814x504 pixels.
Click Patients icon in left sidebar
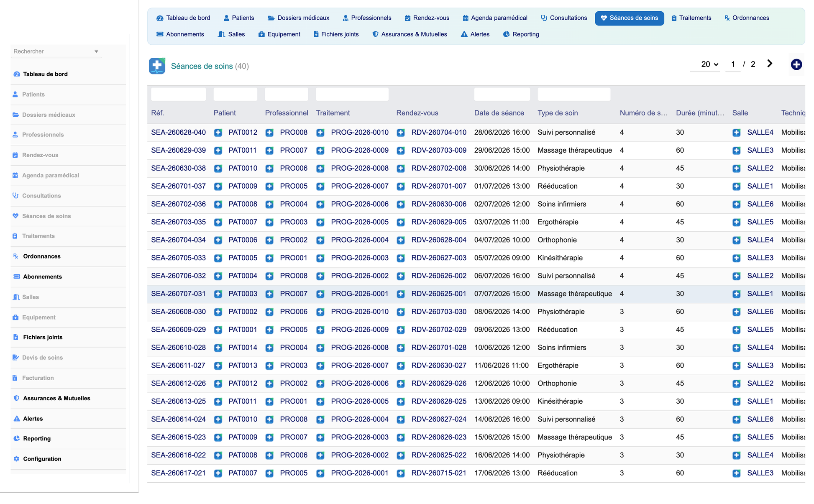tap(15, 95)
